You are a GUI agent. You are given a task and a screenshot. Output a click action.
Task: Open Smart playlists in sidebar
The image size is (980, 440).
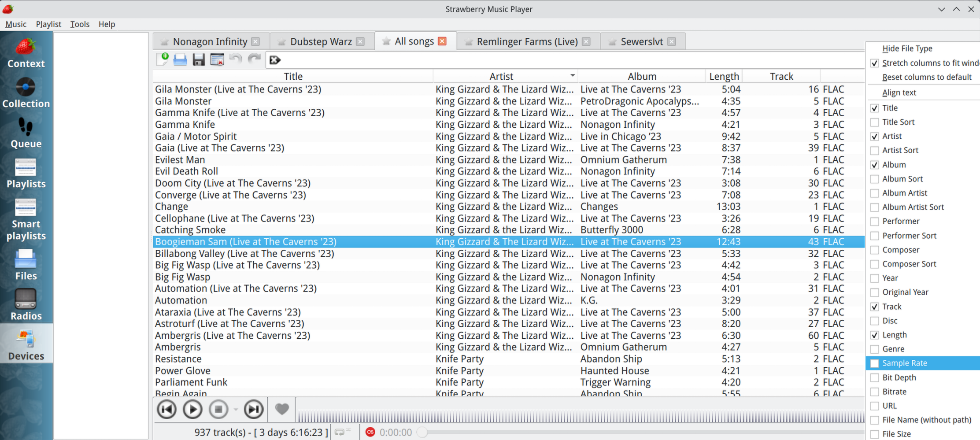tap(26, 219)
